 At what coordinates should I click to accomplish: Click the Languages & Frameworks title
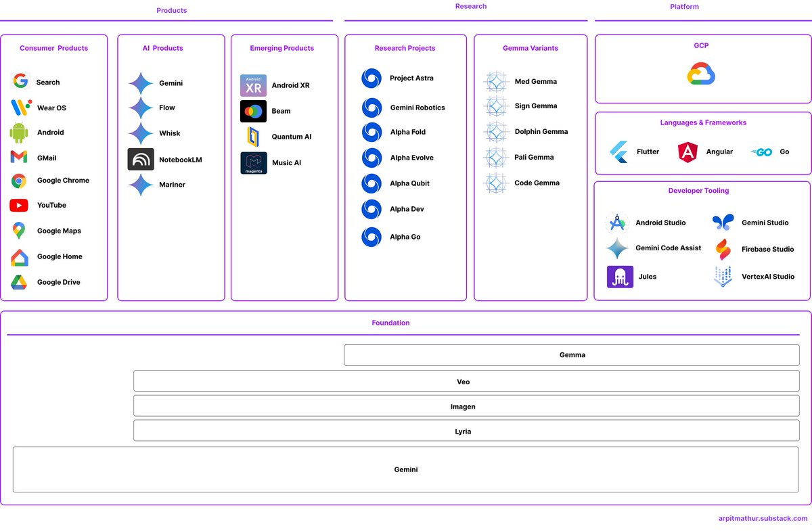[703, 122]
